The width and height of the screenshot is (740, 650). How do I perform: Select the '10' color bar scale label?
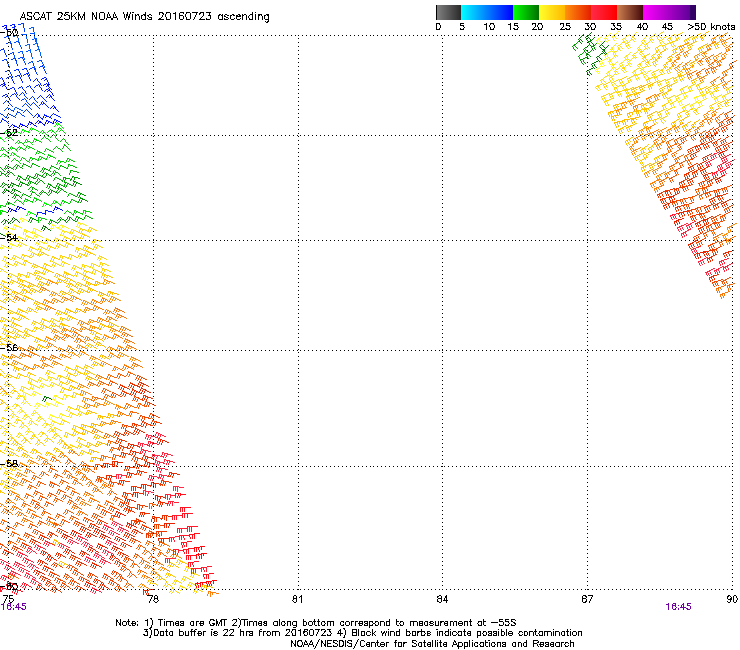(x=489, y=27)
